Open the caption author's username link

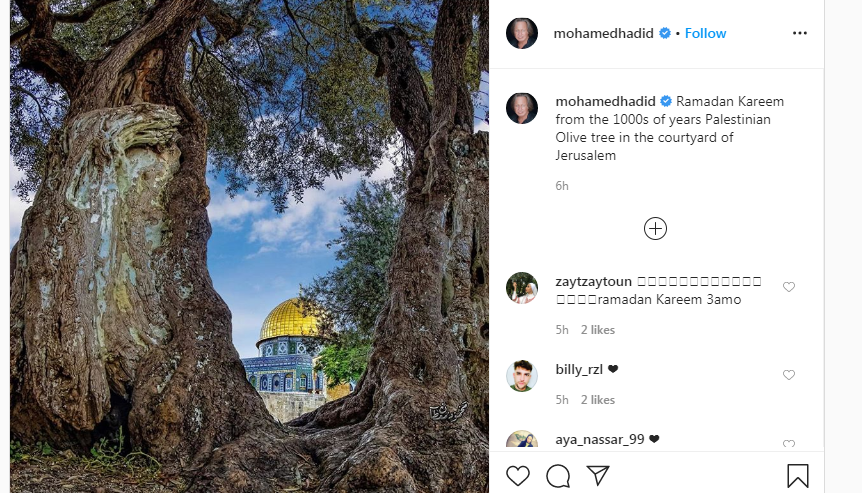click(x=605, y=102)
